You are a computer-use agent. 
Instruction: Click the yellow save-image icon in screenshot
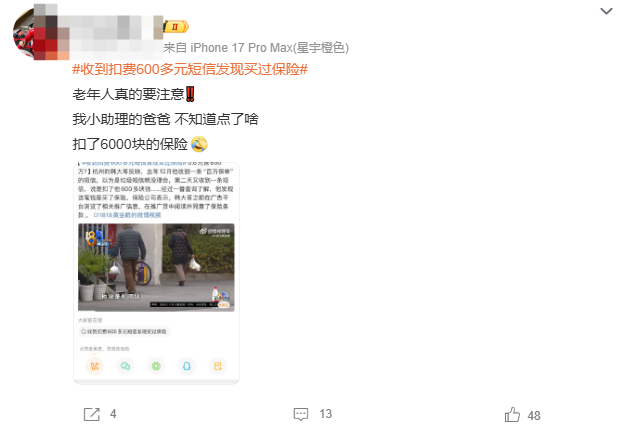218,366
